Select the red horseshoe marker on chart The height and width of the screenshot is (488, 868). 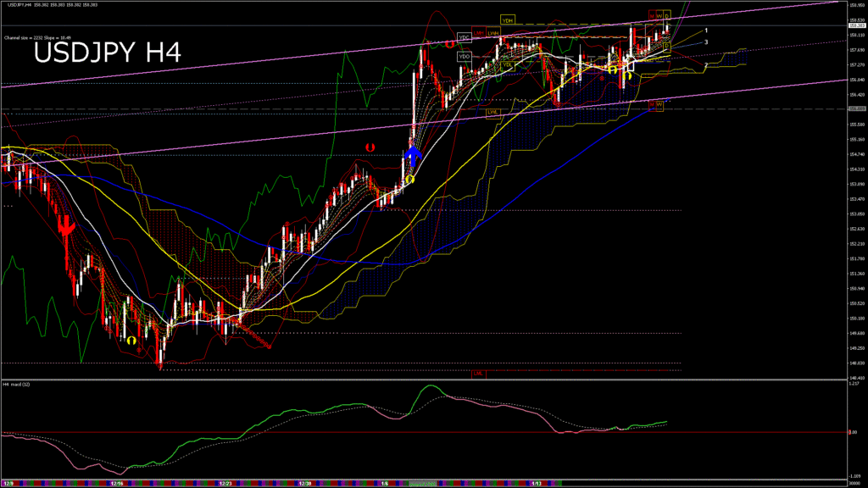[369, 147]
